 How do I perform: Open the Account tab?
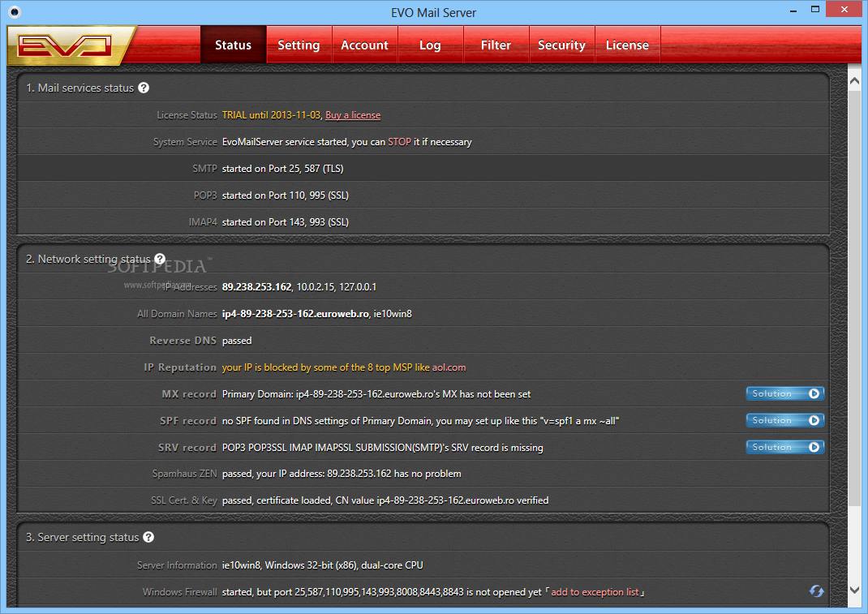365,45
